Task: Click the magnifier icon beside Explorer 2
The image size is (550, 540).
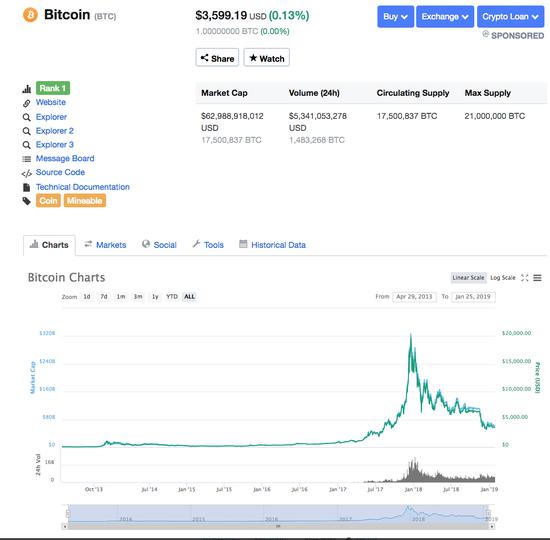Action: pos(27,131)
